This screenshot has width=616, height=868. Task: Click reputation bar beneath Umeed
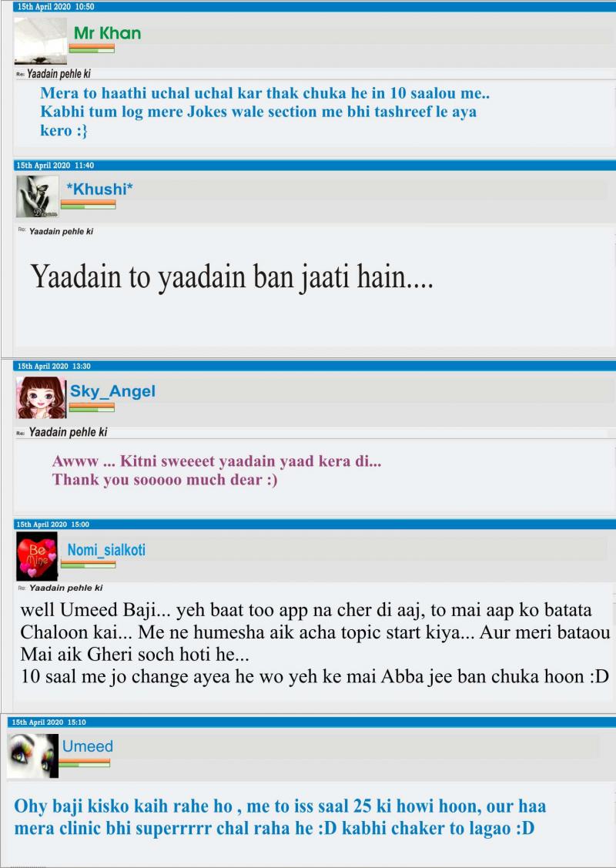(84, 762)
